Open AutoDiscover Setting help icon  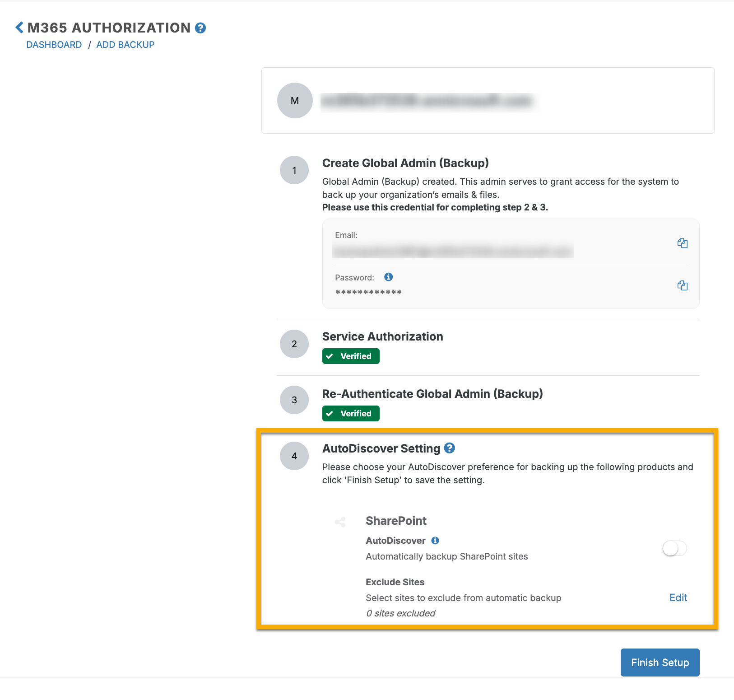tap(449, 448)
